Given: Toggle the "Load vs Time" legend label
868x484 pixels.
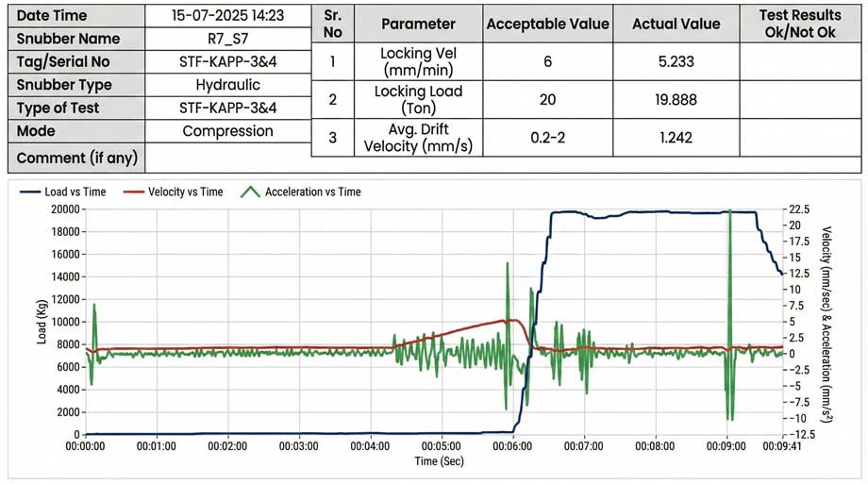Looking at the screenshot, I should pyautogui.click(x=75, y=192).
